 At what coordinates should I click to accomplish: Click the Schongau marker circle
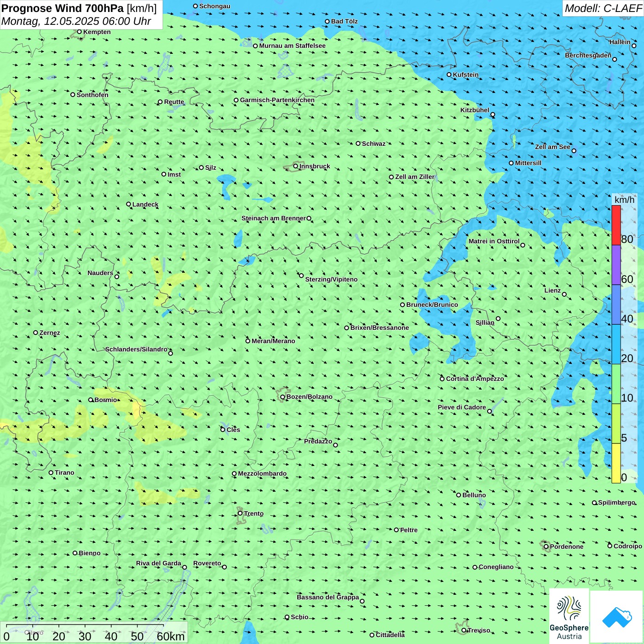pos(195,6)
